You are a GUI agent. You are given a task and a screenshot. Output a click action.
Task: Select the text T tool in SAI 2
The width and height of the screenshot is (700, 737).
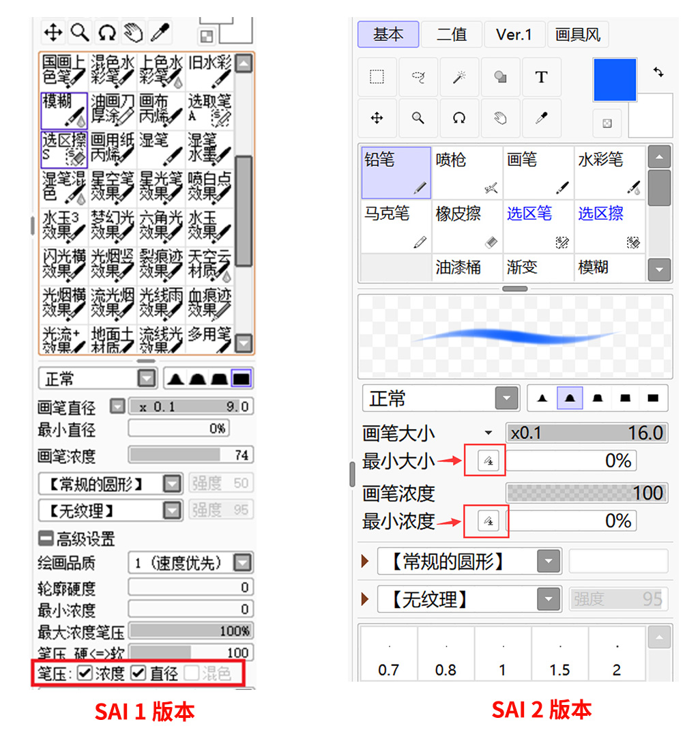(x=541, y=76)
